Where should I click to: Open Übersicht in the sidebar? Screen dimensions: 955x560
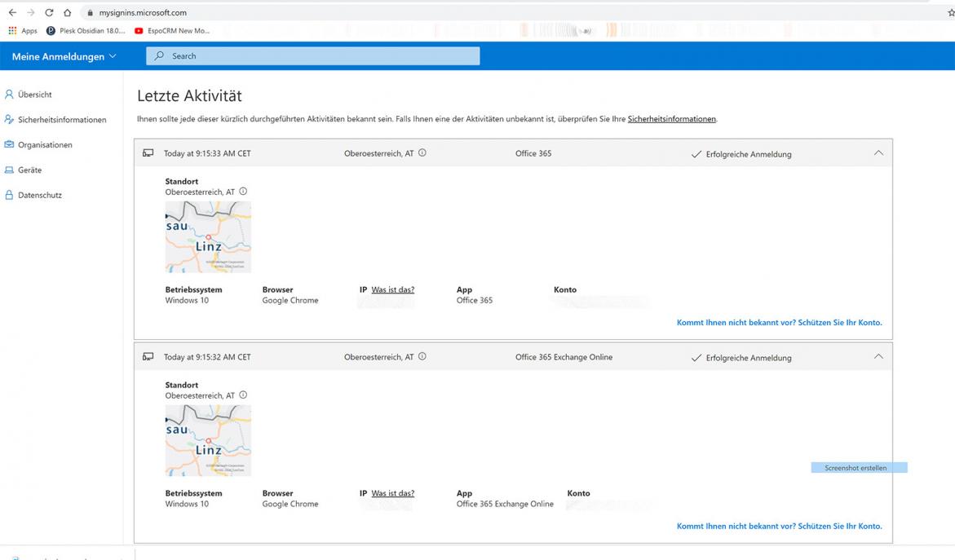tap(35, 95)
